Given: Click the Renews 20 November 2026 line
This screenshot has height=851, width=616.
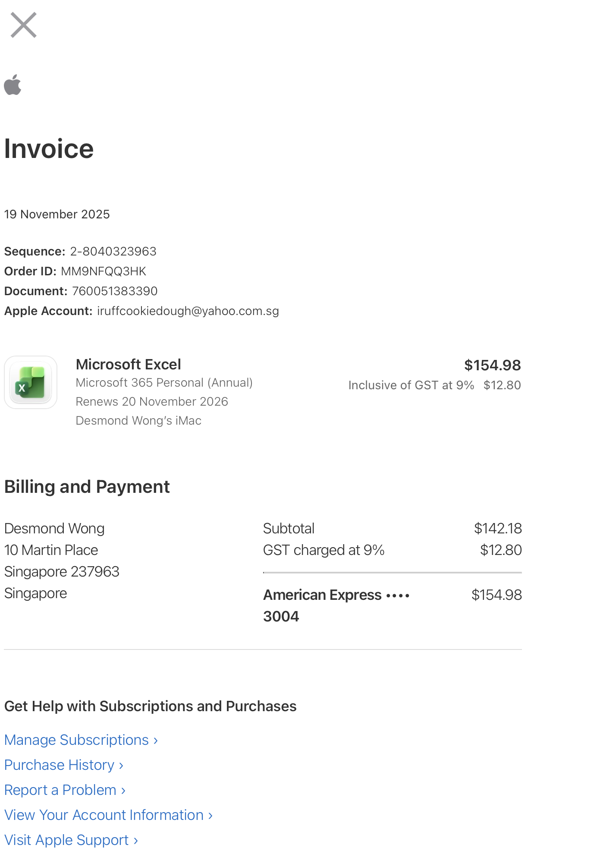Looking at the screenshot, I should pyautogui.click(x=152, y=402).
